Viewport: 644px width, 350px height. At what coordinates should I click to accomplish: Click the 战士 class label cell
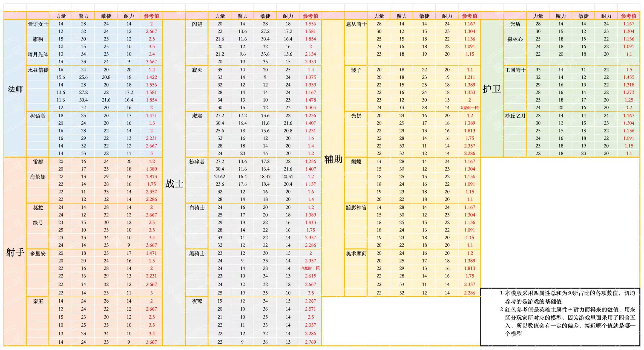tap(174, 184)
